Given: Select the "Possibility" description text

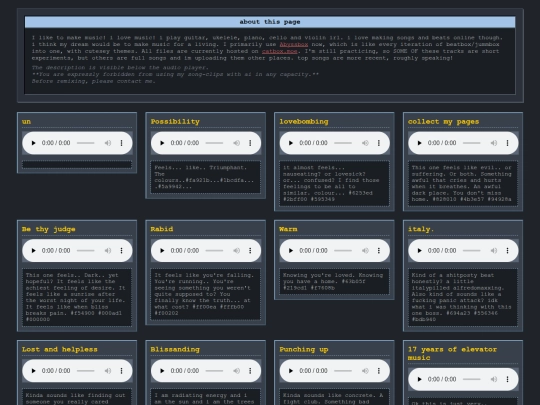Looking at the screenshot, I should tap(205, 177).
